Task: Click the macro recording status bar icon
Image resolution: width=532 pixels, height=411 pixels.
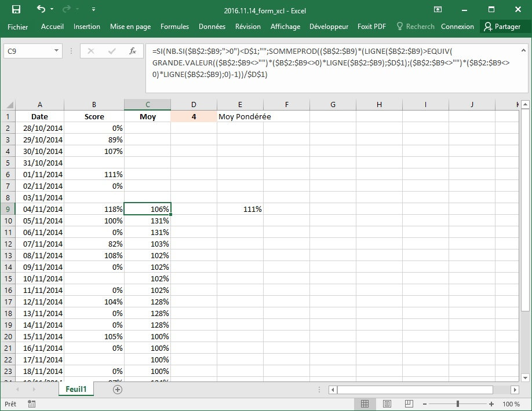Action: click(31, 403)
